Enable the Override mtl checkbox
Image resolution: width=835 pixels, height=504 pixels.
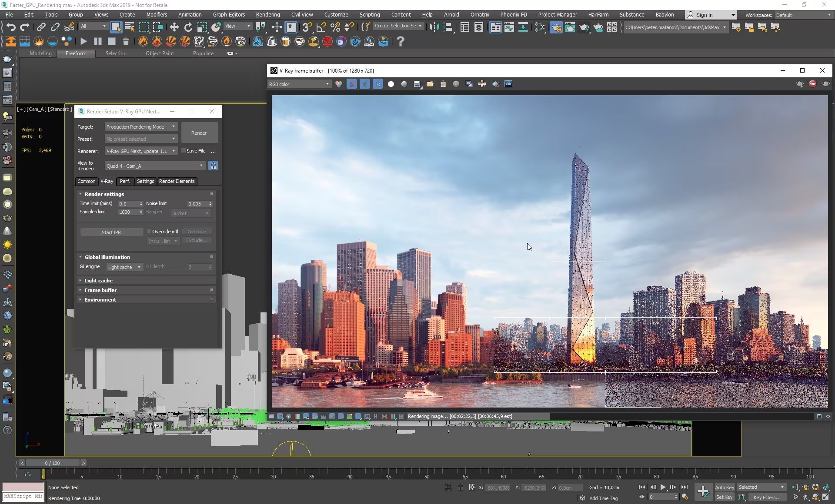[x=149, y=232]
